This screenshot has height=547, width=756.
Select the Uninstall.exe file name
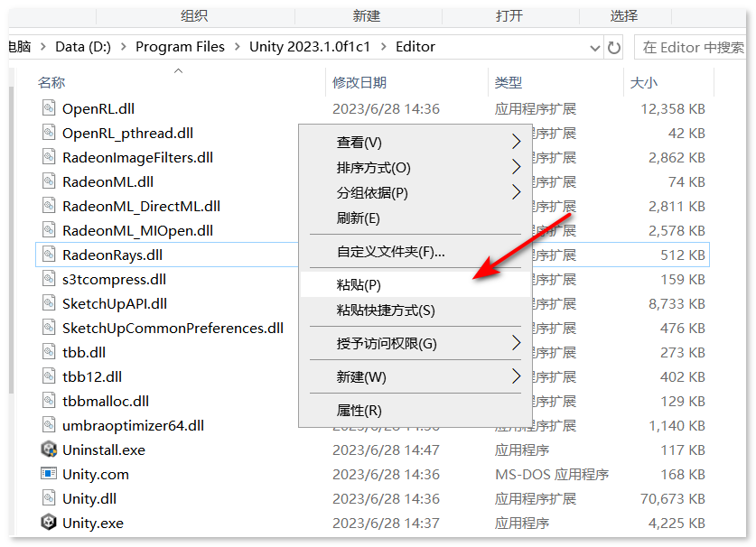[x=104, y=450]
